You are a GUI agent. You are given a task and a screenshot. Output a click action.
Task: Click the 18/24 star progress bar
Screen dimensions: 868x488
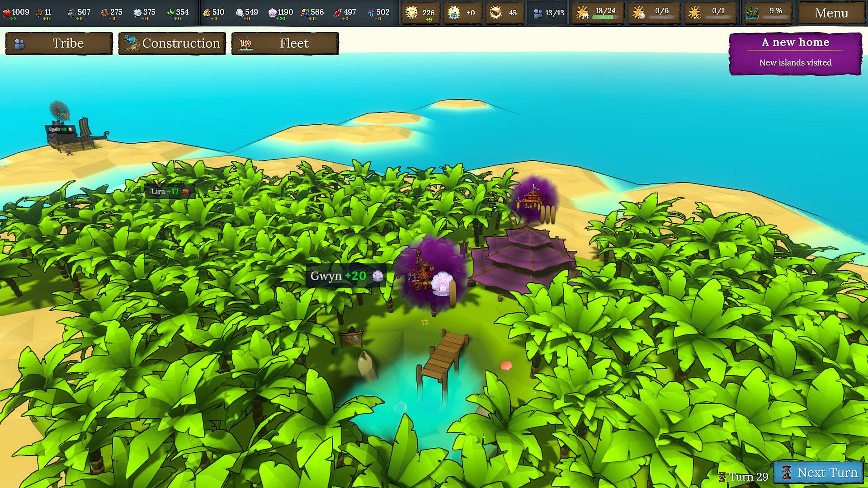(x=605, y=17)
